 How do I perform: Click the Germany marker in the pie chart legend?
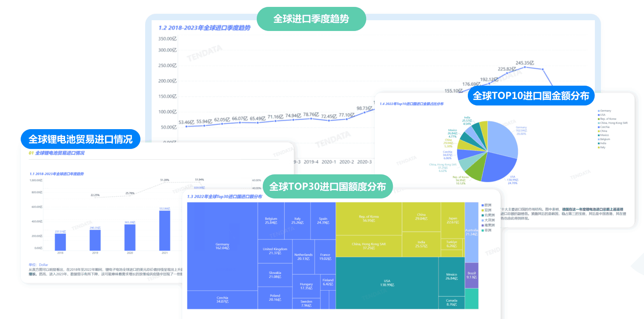[x=598, y=111]
